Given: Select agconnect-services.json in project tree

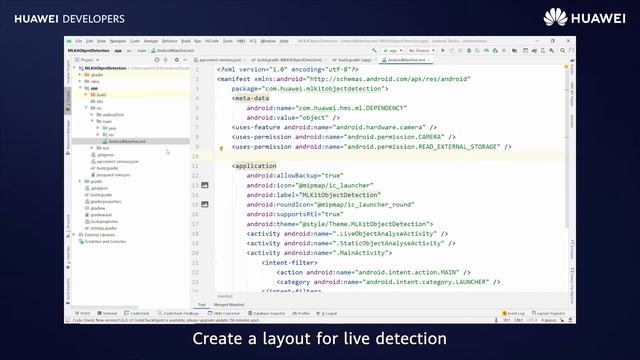Looking at the screenshot, I should click(115, 161).
